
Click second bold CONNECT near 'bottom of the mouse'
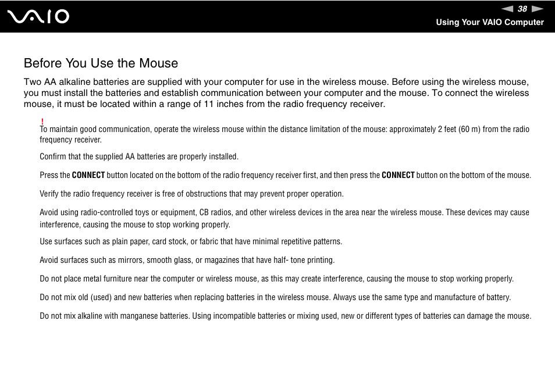(x=398, y=175)
